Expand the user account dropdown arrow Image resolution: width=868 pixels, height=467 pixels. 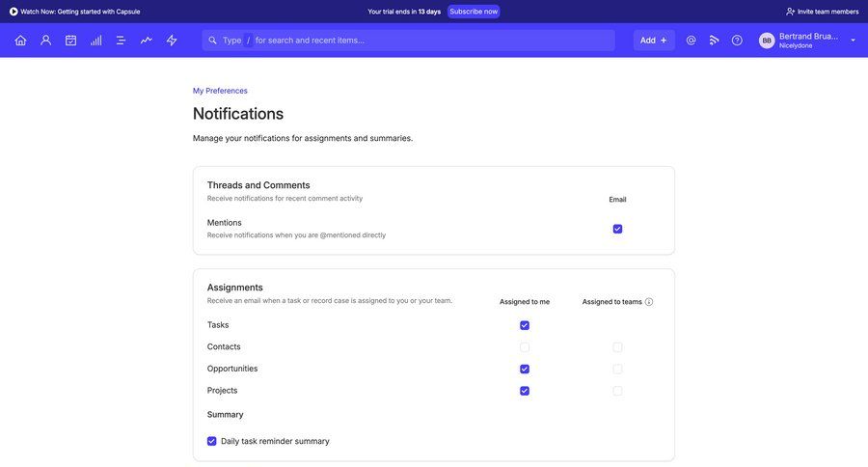[x=853, y=41]
